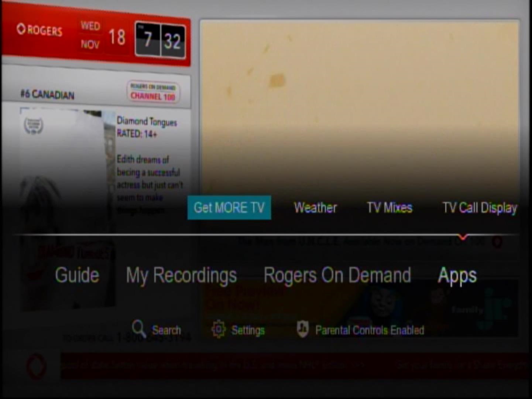Select the Rogers On Demand Channel 100 badge

153,92
